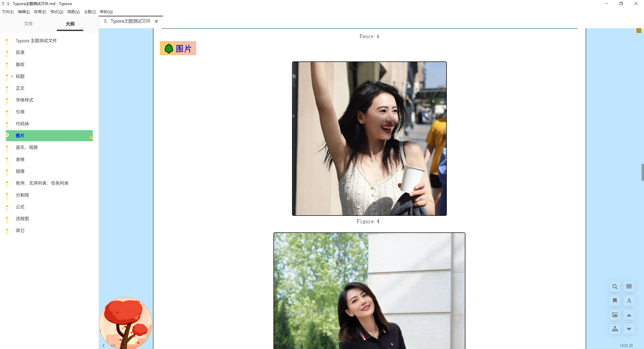644x349 pixels.
Task: Jump to 引用 in outline
Action: (20, 112)
